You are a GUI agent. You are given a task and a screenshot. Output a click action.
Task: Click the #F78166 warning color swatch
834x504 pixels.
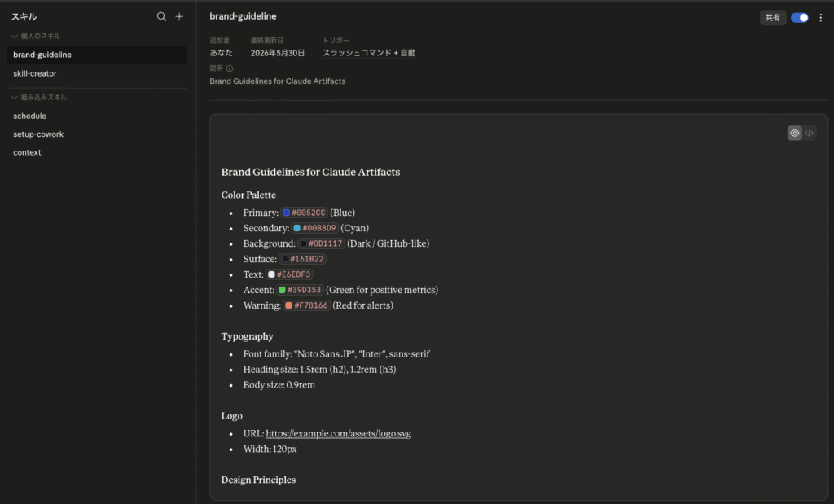click(288, 305)
